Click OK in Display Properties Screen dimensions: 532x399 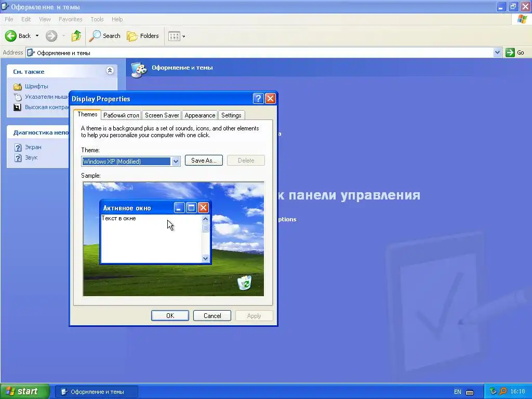click(170, 315)
